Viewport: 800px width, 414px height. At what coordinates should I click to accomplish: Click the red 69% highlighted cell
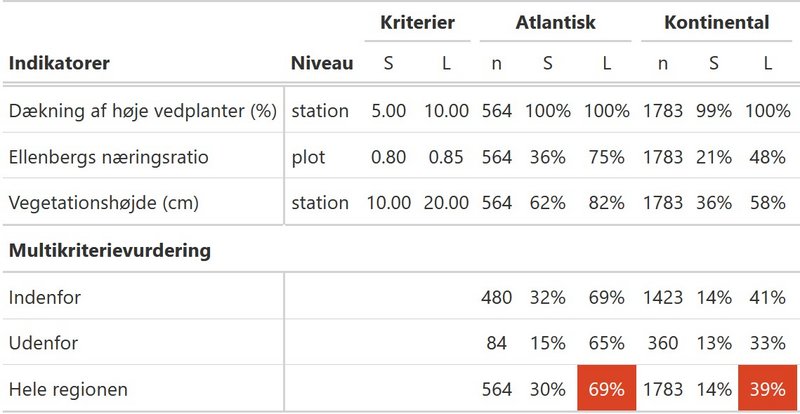pyautogui.click(x=607, y=388)
